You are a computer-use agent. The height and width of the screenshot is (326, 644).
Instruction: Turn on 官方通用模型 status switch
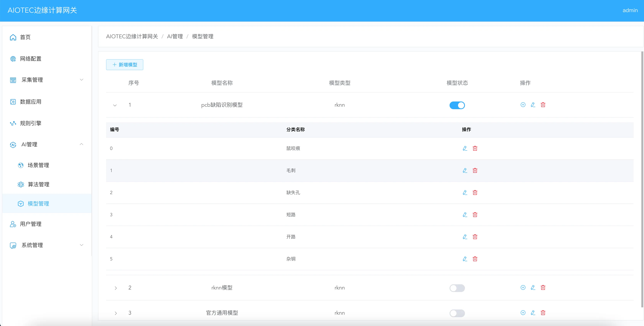(x=457, y=313)
